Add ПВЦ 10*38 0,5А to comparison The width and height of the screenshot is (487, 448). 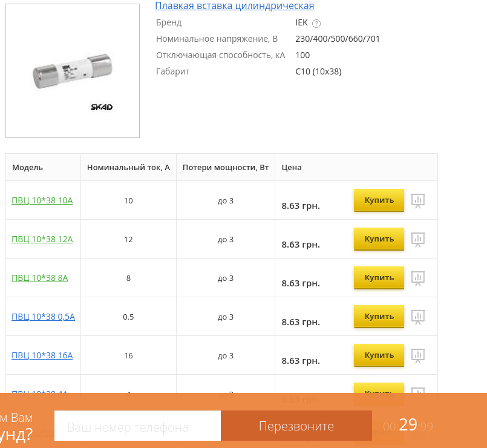pyautogui.click(x=418, y=317)
